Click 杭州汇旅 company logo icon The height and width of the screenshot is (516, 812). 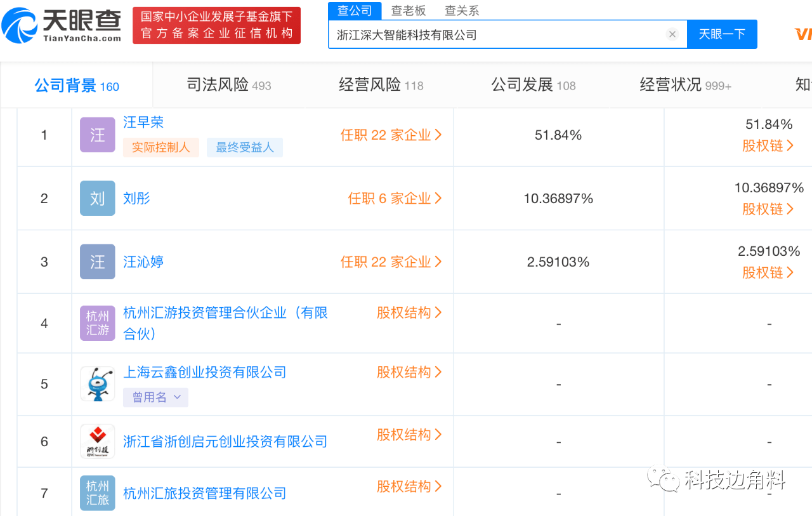tap(97, 493)
